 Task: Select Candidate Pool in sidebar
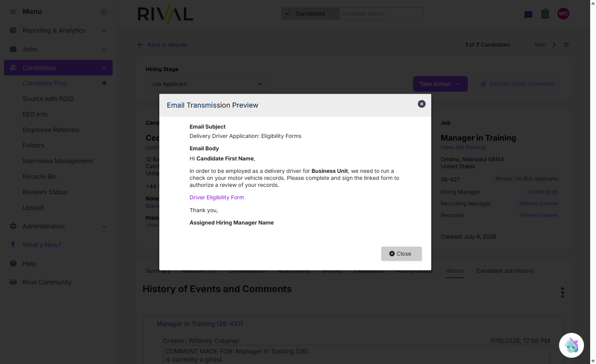pyautogui.click(x=45, y=83)
